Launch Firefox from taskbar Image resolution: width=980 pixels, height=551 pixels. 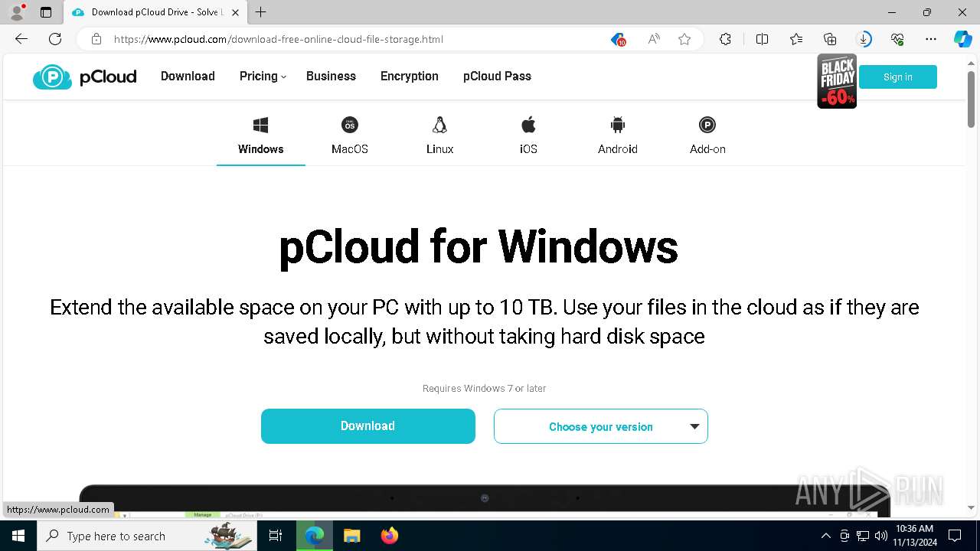[390, 536]
